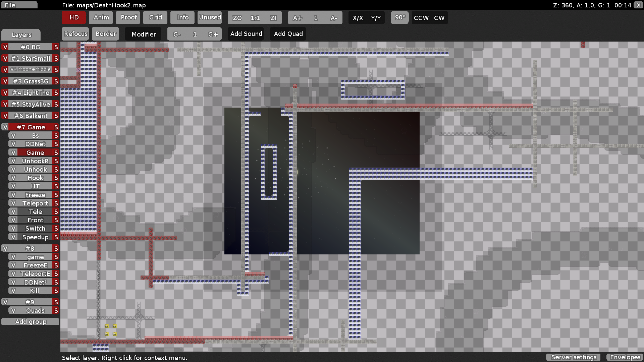The height and width of the screenshot is (362, 644).
Task: Open the Envelopes editor
Action: coord(625,357)
